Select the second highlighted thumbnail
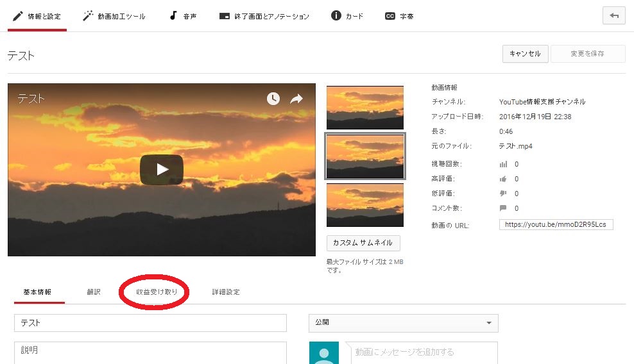The width and height of the screenshot is (634, 364). [365, 156]
